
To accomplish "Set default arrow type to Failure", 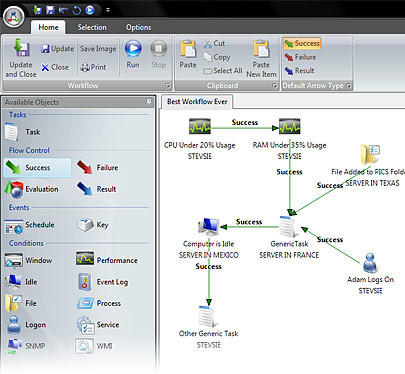I will 300,57.
